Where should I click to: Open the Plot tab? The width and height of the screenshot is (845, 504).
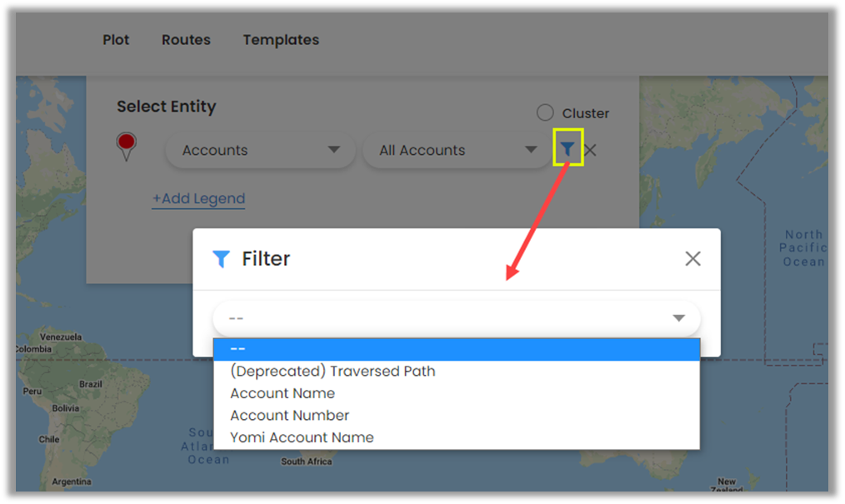(116, 40)
